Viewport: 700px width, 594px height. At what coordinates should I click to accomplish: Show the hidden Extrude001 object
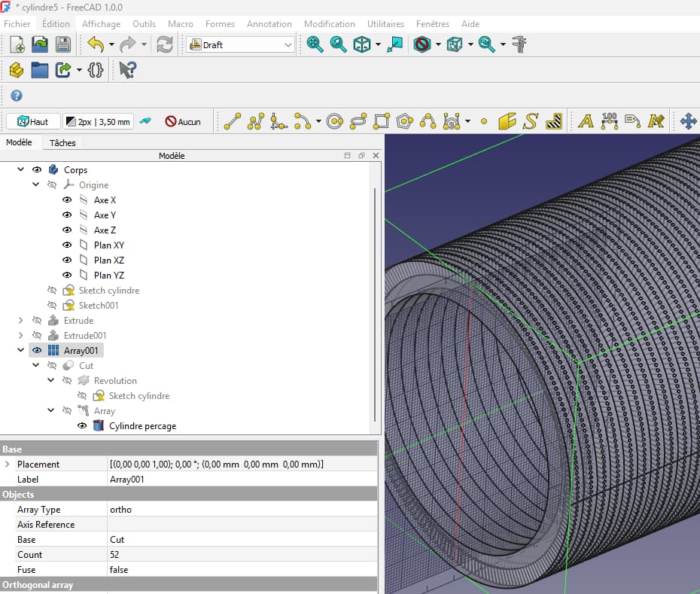click(36, 335)
